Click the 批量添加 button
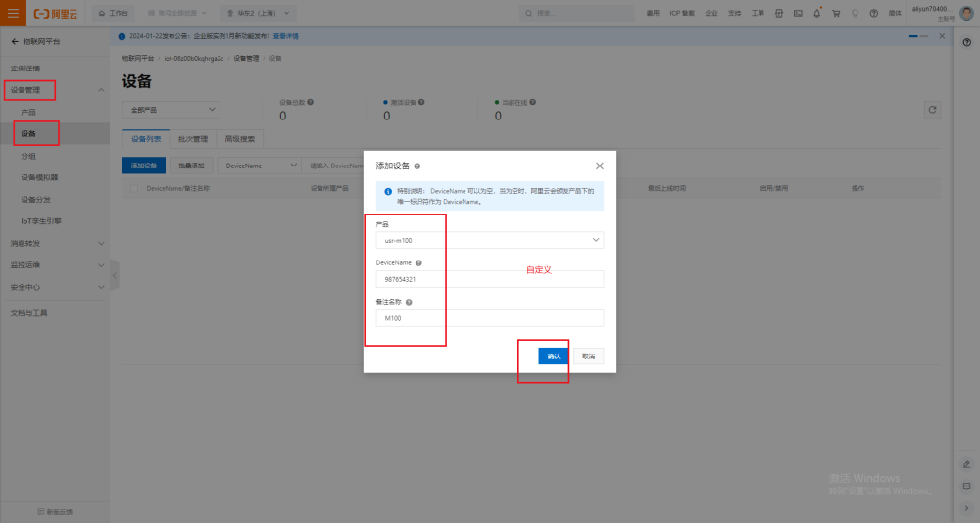The width and height of the screenshot is (980, 523). (191, 166)
